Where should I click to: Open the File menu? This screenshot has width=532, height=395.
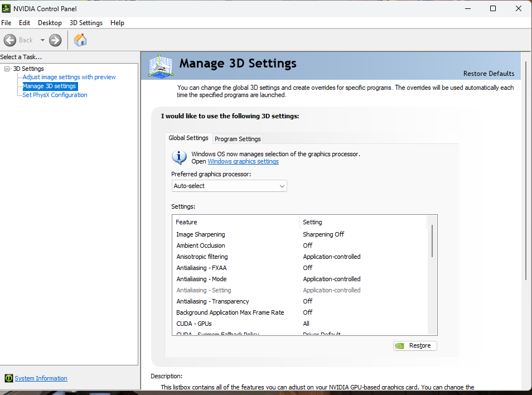coord(6,23)
